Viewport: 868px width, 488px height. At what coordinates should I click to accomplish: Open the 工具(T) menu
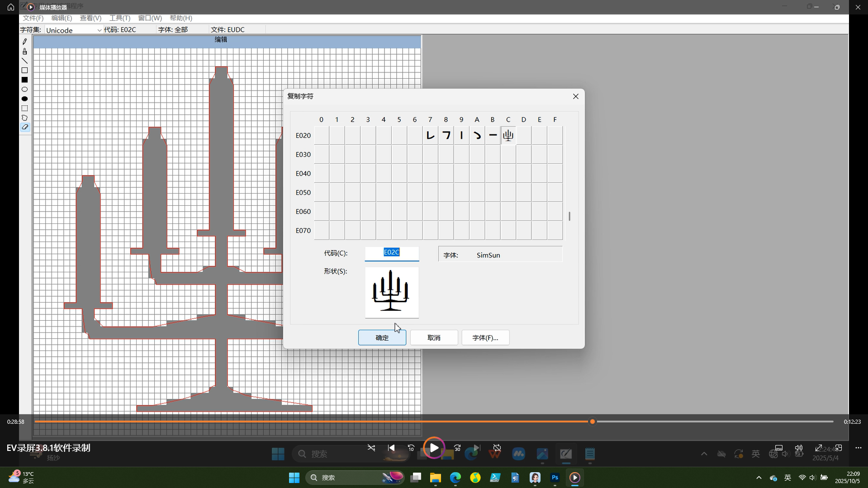tap(120, 18)
